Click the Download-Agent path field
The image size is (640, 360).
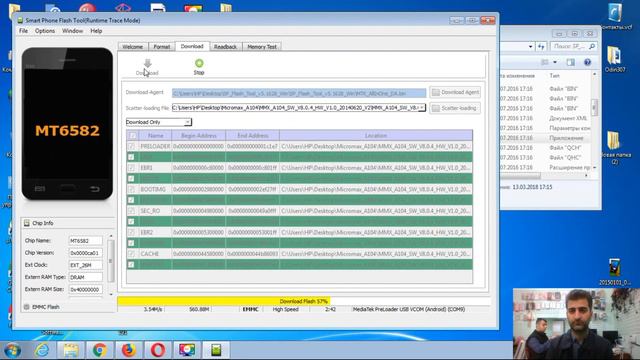click(299, 93)
